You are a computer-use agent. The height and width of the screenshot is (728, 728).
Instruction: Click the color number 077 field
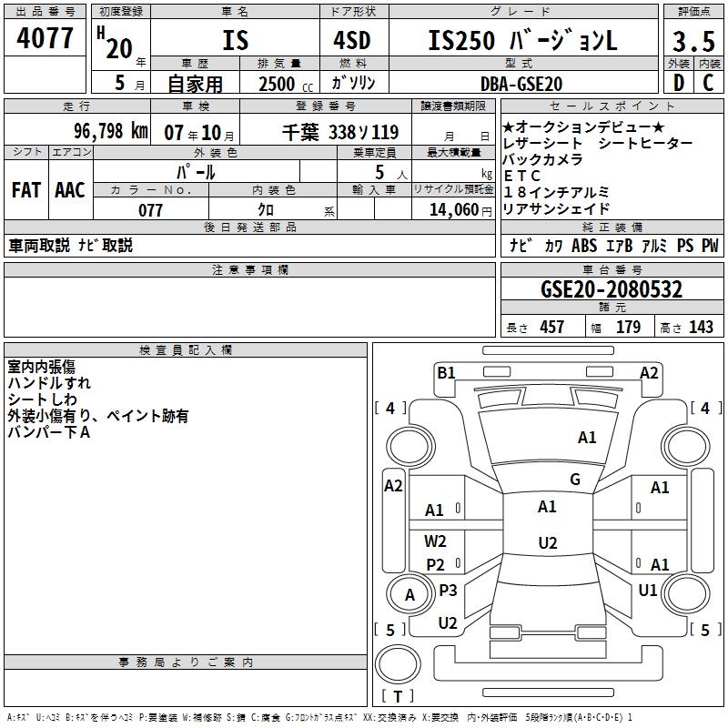150,210
